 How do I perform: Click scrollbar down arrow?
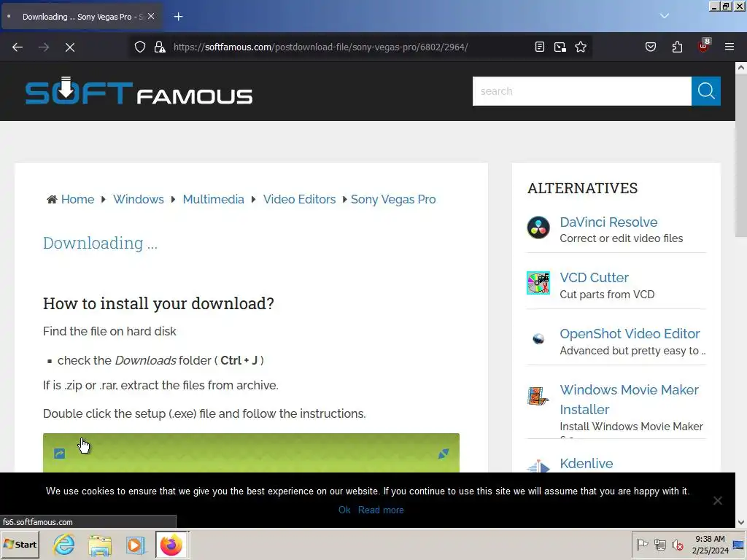click(741, 522)
